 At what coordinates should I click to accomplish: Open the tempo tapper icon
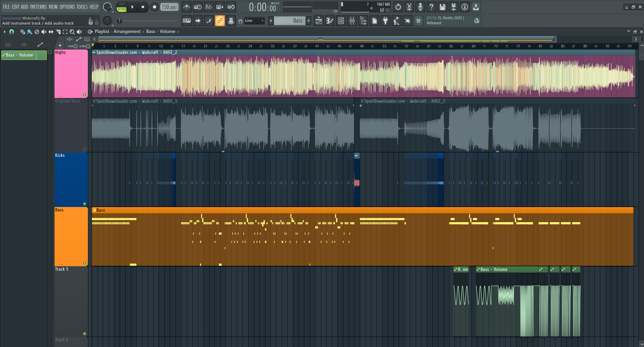tap(396, 21)
